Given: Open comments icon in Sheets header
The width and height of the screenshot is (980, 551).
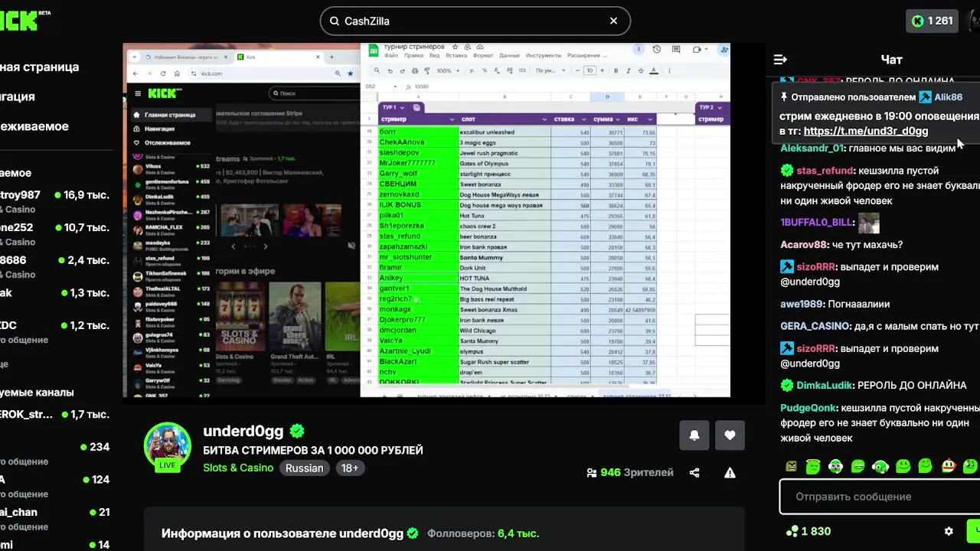Looking at the screenshot, I should tap(676, 49).
